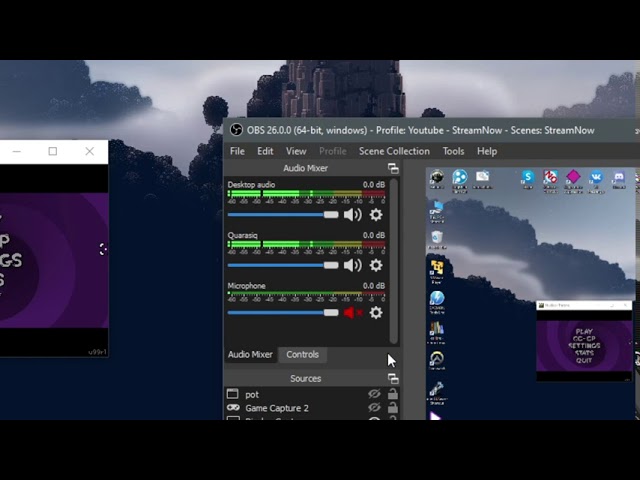Pop out the Audio Mixer dock

393,168
